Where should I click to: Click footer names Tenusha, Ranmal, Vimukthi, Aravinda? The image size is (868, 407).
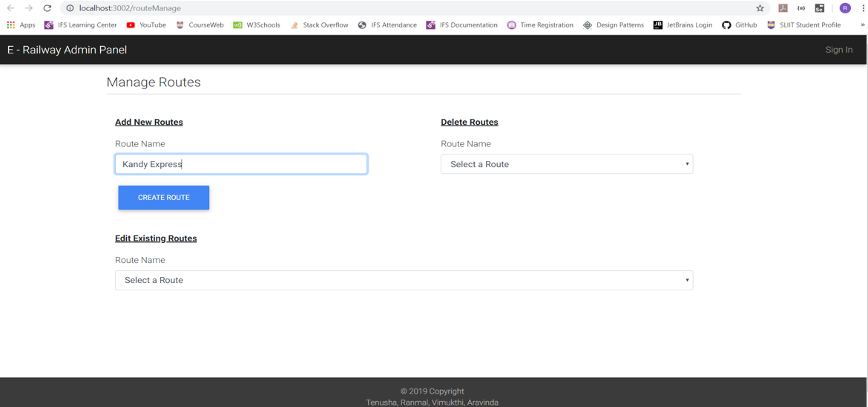[x=433, y=403]
